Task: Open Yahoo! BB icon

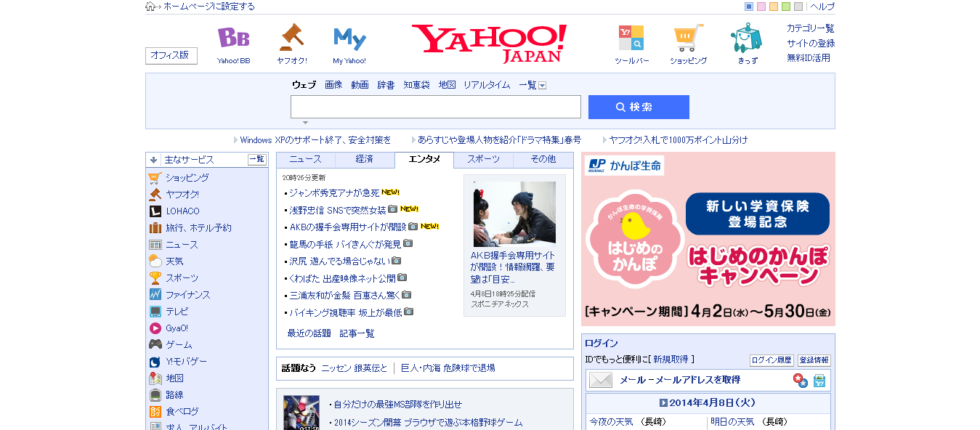Action: 233,38
